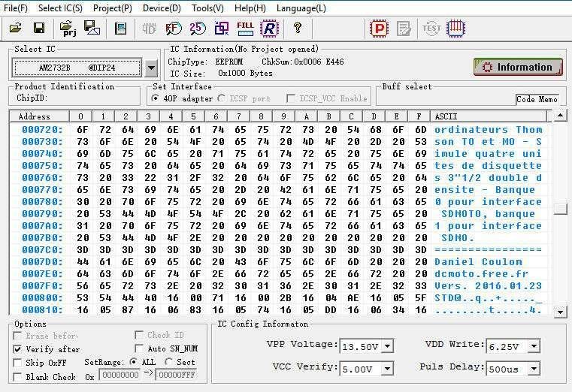The height and width of the screenshot is (392, 572).
Task: Select the Sect radio button in SetRange
Action: click(170, 362)
